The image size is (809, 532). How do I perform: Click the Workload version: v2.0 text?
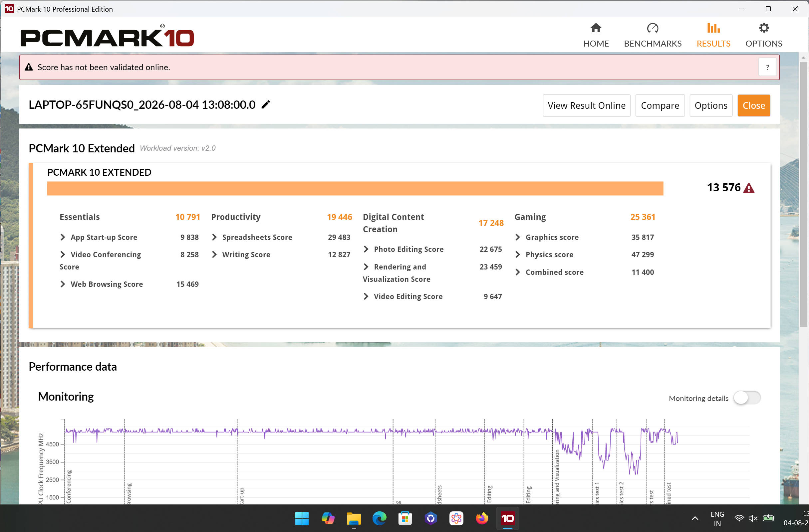[x=178, y=148]
